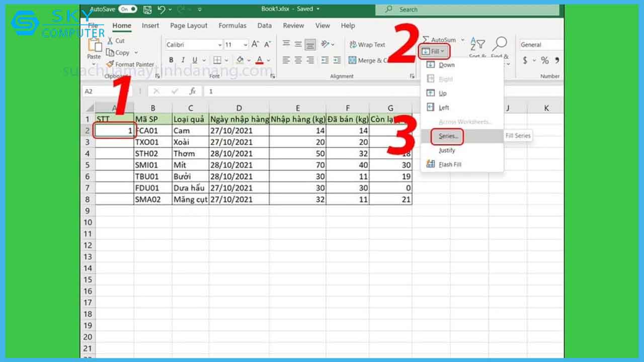Increase font size with the larger A icon
644x362 pixels.
(x=256, y=44)
